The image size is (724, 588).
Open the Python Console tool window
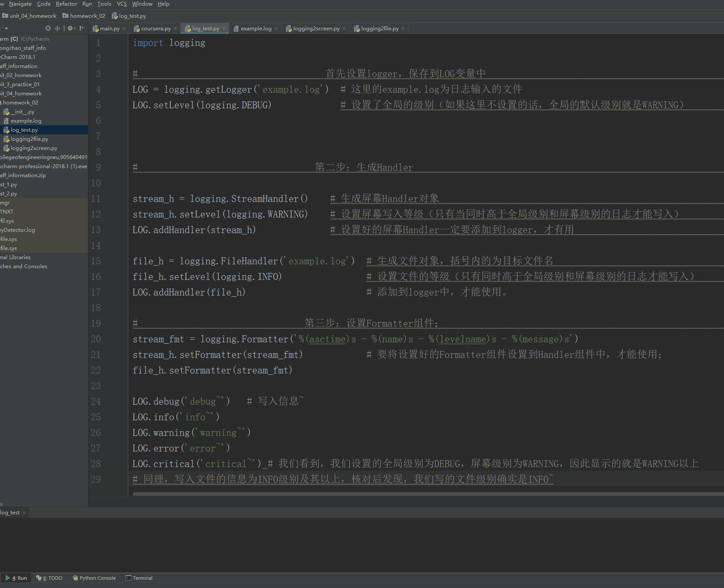[x=94, y=578]
